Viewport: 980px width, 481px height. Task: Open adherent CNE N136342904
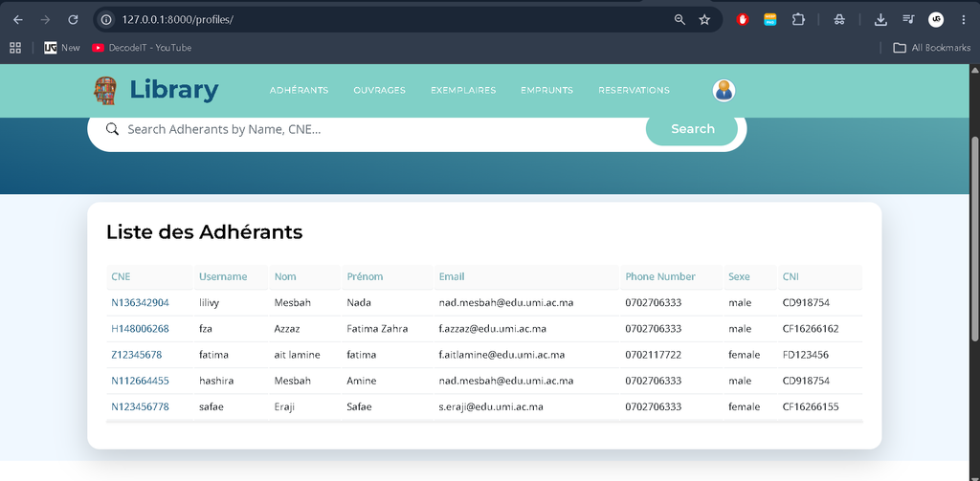pos(140,302)
